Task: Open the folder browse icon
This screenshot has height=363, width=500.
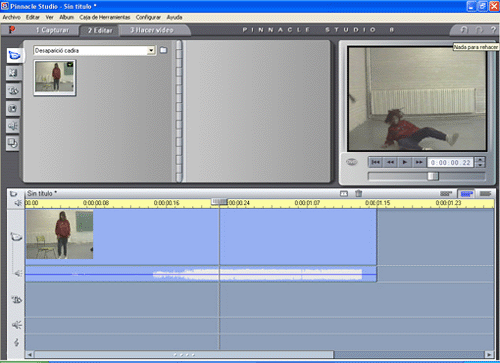Action: point(163,50)
